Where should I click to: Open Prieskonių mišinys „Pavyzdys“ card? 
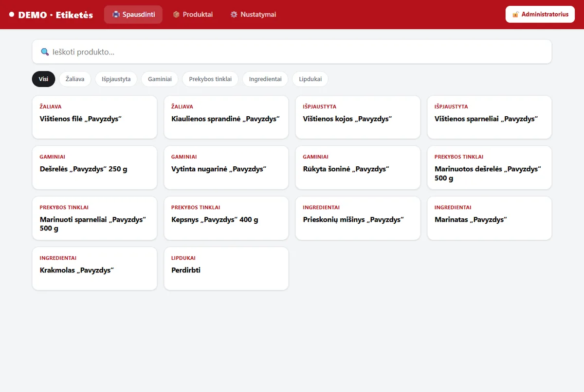click(358, 218)
